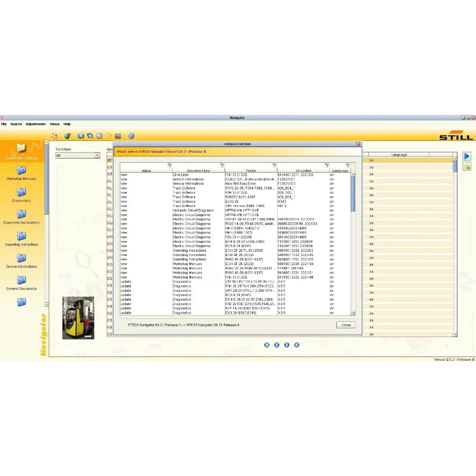
Task: Sort by the Document type column header
Action: pos(198,170)
